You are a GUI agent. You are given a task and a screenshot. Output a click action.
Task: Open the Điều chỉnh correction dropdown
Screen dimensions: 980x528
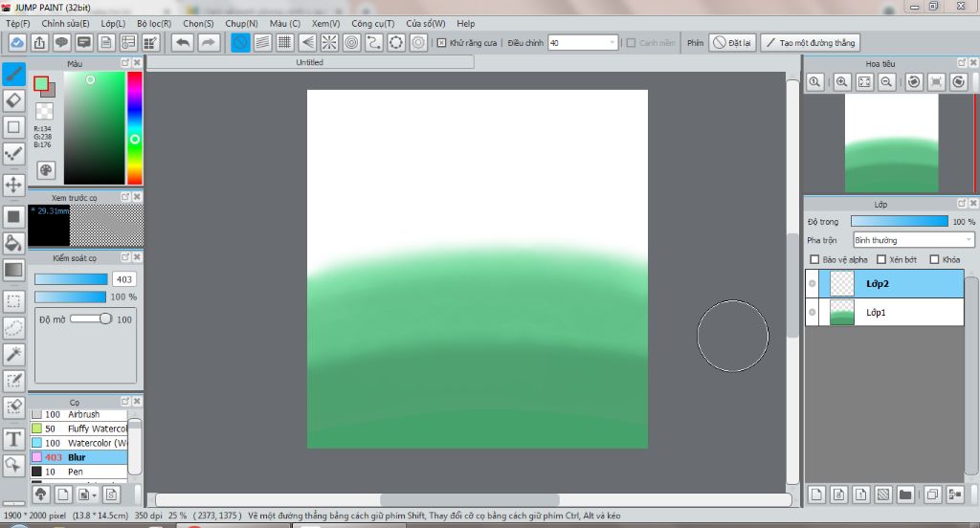point(583,42)
